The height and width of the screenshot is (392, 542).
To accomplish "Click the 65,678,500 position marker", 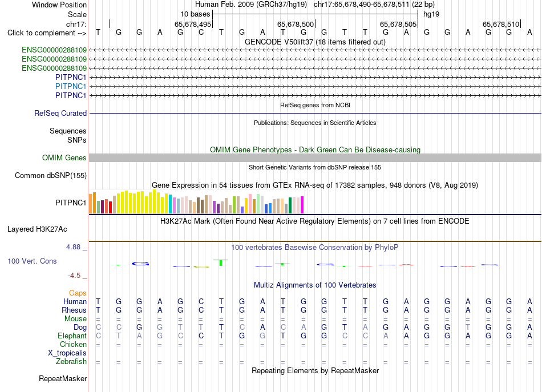I will click(x=296, y=24).
